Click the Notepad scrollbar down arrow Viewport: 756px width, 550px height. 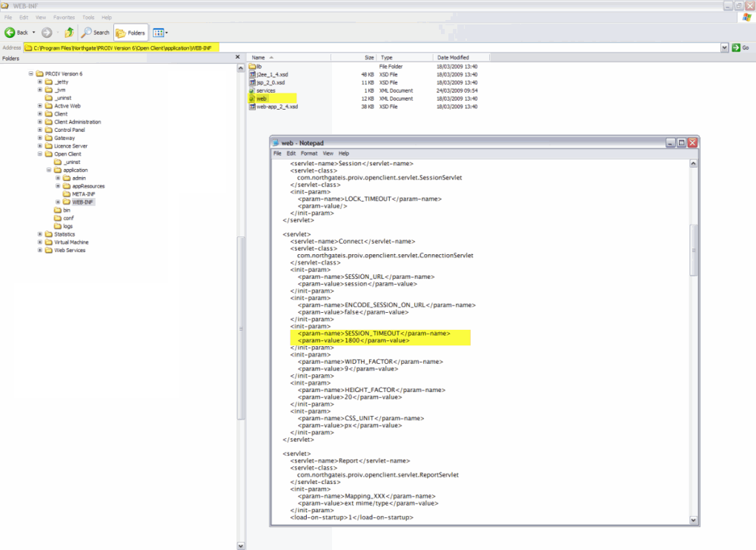(693, 520)
